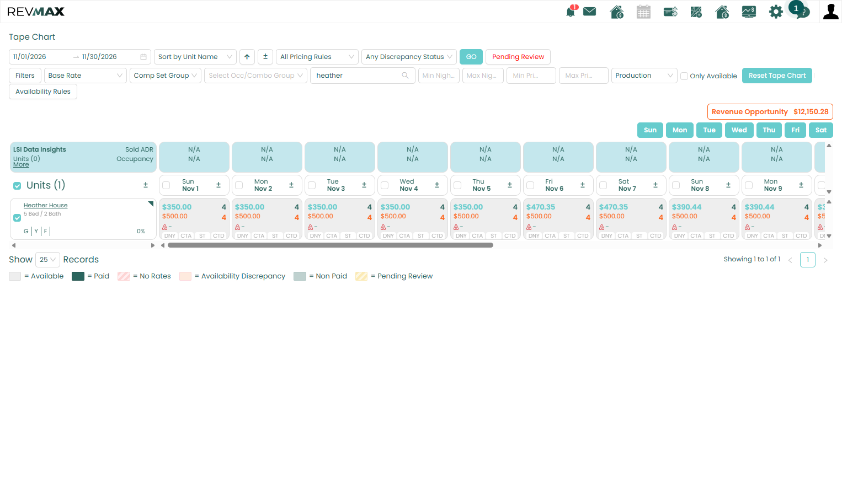842x504 pixels.
Task: Check the Sat Nov 7 column checkbox
Action: pyautogui.click(x=603, y=185)
